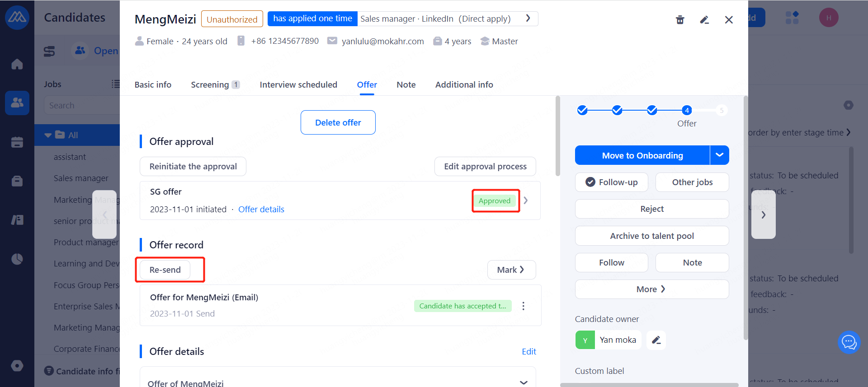This screenshot has width=868, height=387.
Task: Open the Additional info tab
Action: (464, 85)
